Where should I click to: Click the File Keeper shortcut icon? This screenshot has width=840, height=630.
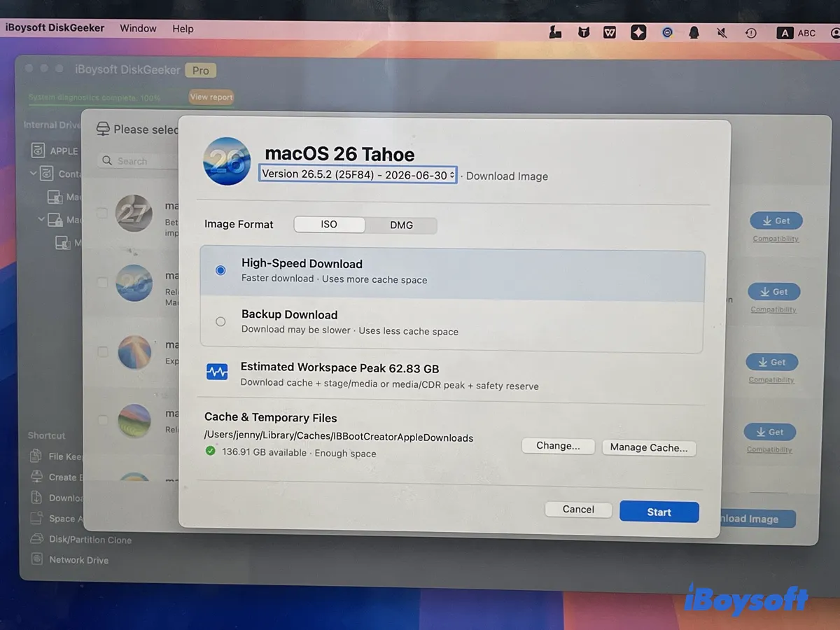[x=36, y=456]
